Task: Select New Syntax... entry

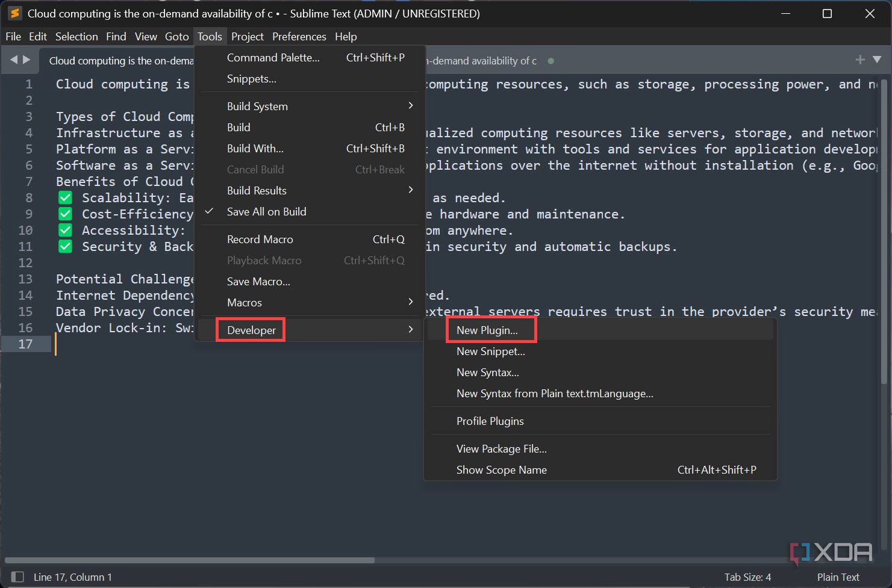Action: pyautogui.click(x=600, y=372)
